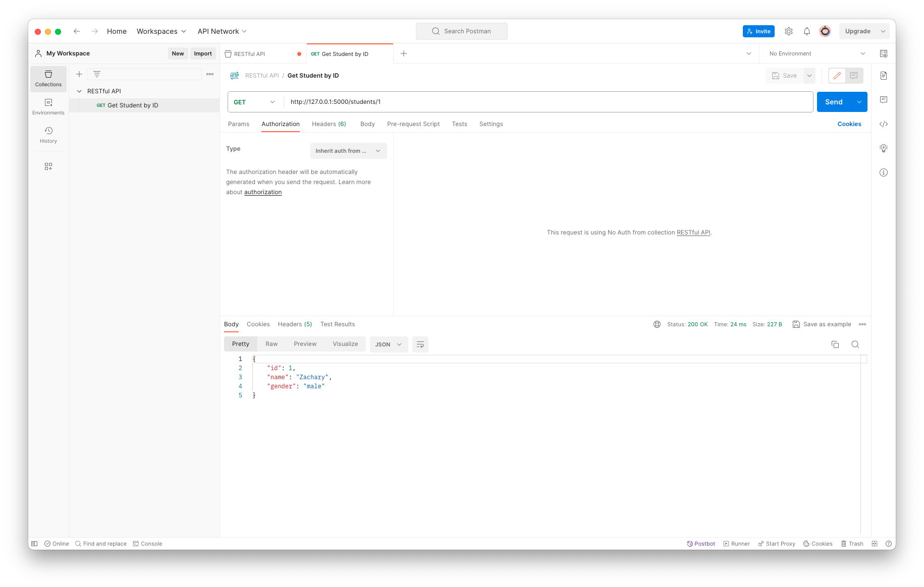Viewport: 924px width, 587px height.
Task: Open the Save options dropdown arrow
Action: tap(809, 76)
